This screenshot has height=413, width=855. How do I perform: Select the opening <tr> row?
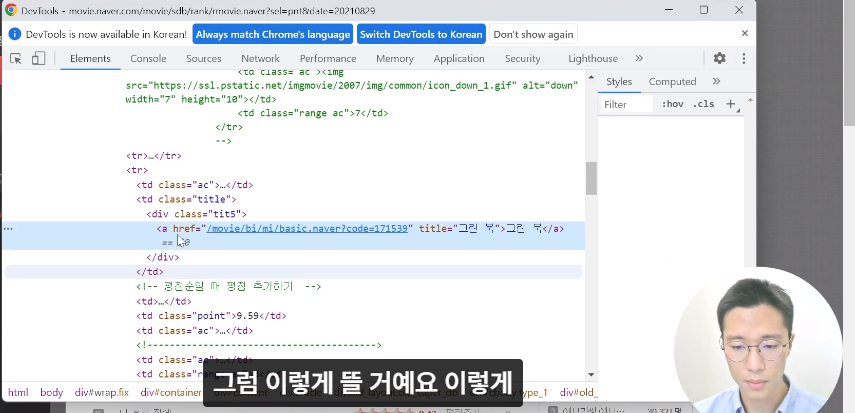(x=137, y=170)
